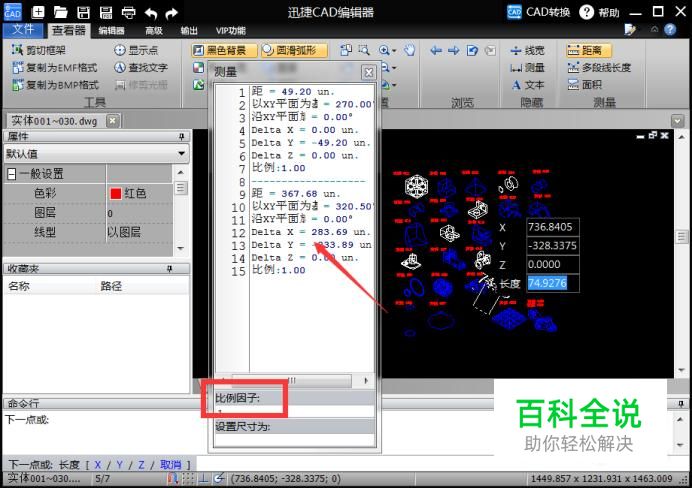Screen dimensions: 692x488
Task: Click the 测量 hide toggle in 隐藏 group
Action: point(527,68)
